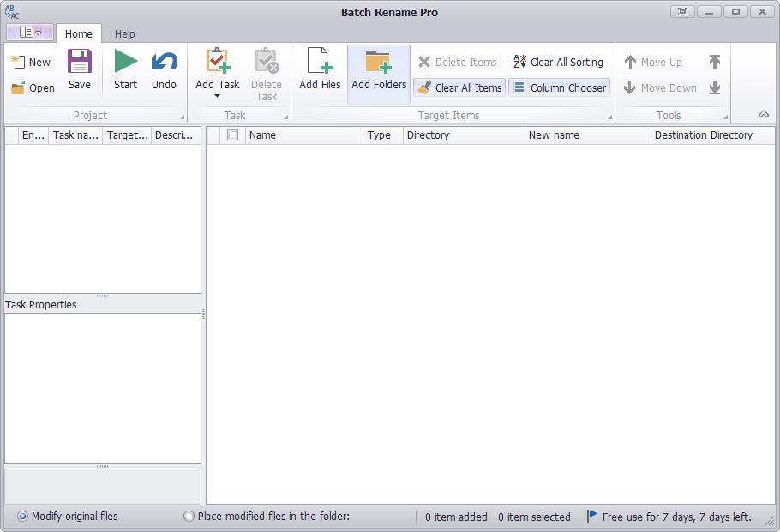The height and width of the screenshot is (532, 780).
Task: Click the Undo arrow icon
Action: pos(164,63)
